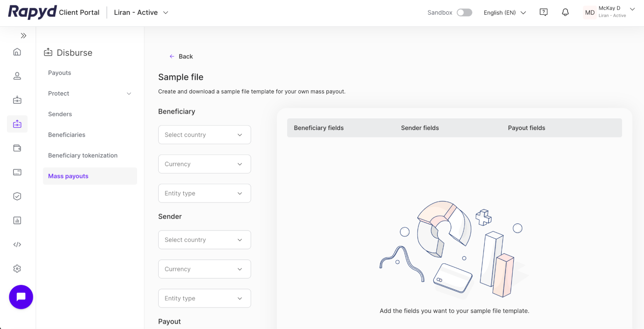Open the chat support bubble
Image resolution: width=644 pixels, height=329 pixels.
21,297
